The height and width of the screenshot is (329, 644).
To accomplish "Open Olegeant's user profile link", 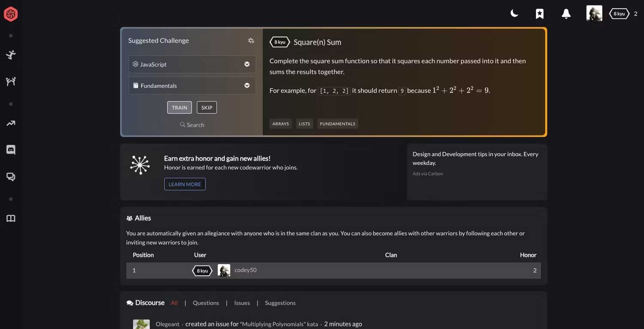I will [167, 324].
